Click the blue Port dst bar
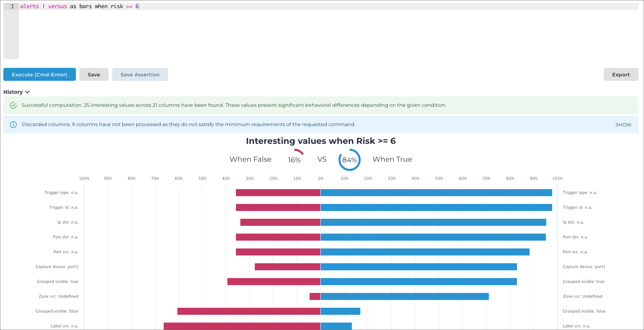 pyautogui.click(x=433, y=237)
